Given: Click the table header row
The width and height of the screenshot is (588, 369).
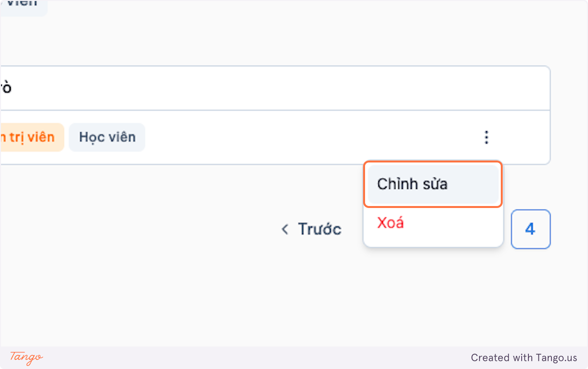Looking at the screenshot, I should click(x=274, y=88).
